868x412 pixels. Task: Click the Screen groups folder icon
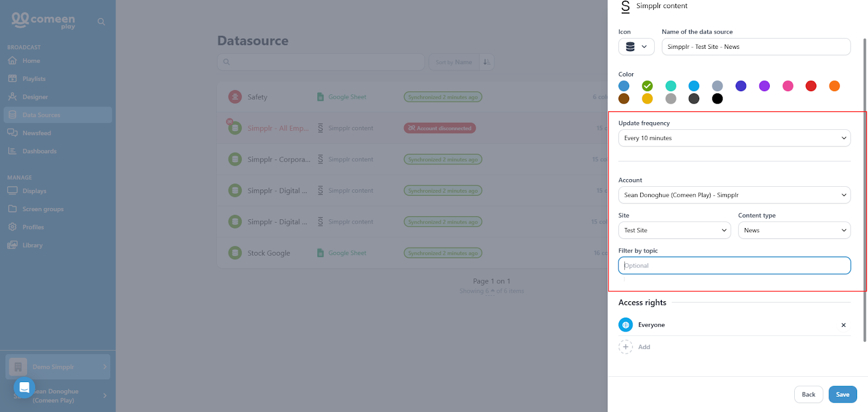pyautogui.click(x=12, y=208)
